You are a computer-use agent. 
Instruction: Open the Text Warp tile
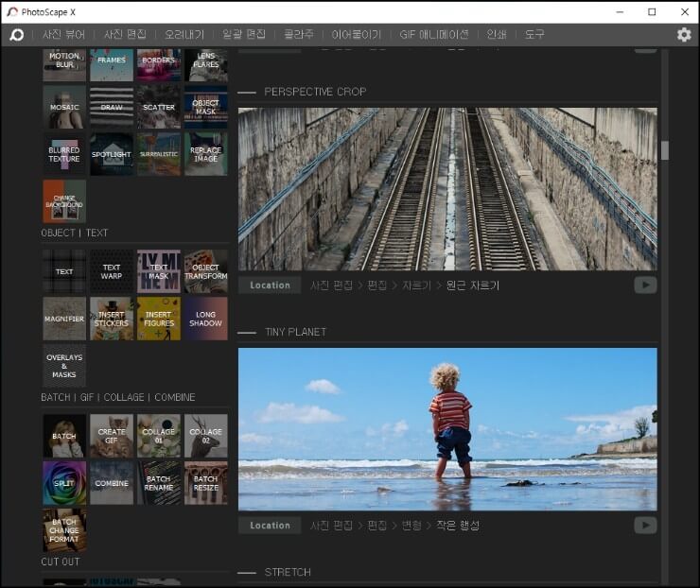click(112, 271)
